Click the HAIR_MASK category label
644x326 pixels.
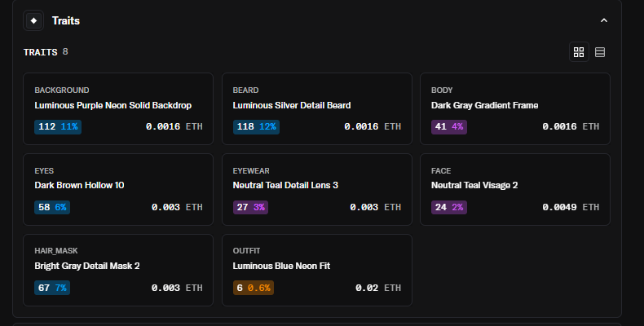coord(56,251)
